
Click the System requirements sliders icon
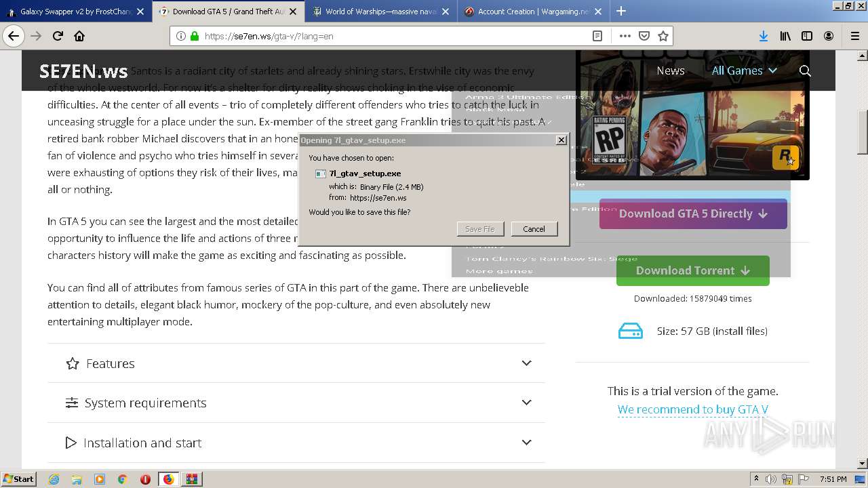pos(72,403)
